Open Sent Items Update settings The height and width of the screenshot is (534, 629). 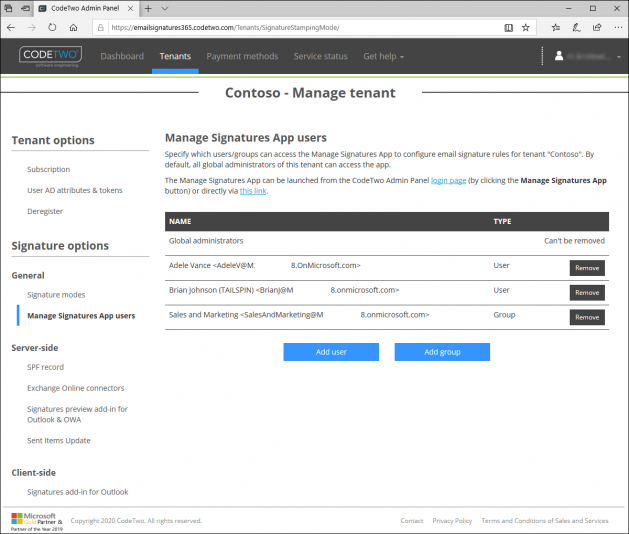pyautogui.click(x=59, y=441)
